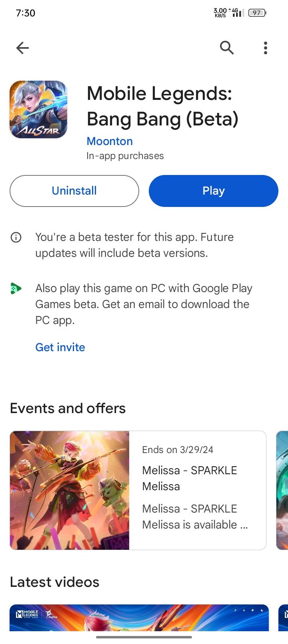Tap the beta tester info icon

point(16,238)
